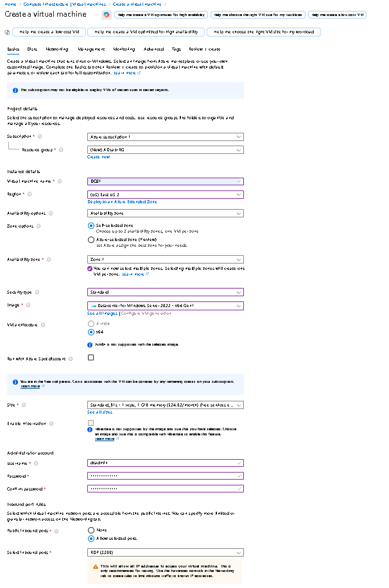Viewport: 389px width, 588px height.
Task: Open the See all sizes link
Action: [x=99, y=412]
